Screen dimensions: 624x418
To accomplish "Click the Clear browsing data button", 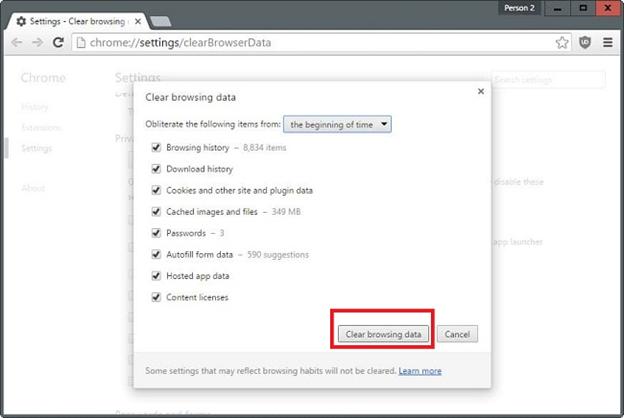I will tap(383, 334).
